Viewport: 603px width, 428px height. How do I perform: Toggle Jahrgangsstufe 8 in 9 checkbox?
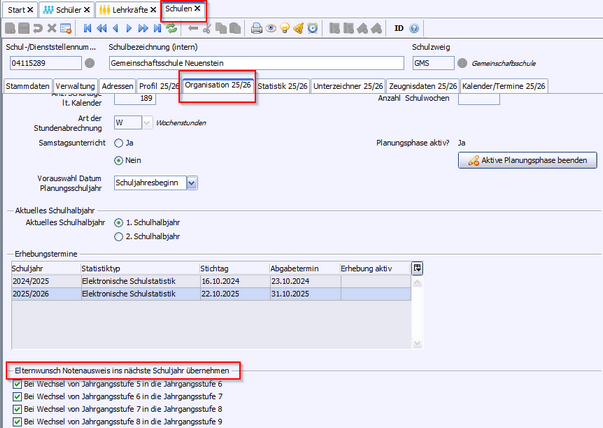tap(16, 422)
